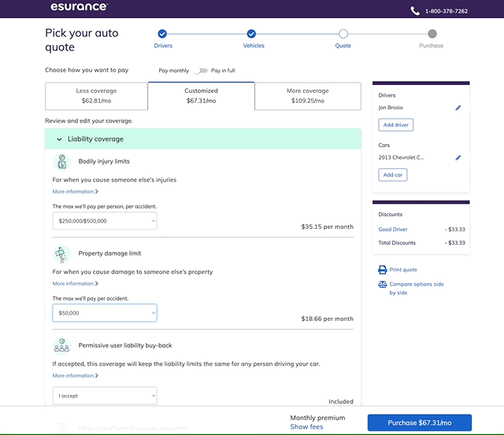Select the More coverage $109.25/mo tab
The width and height of the screenshot is (504, 435).
pyautogui.click(x=308, y=96)
